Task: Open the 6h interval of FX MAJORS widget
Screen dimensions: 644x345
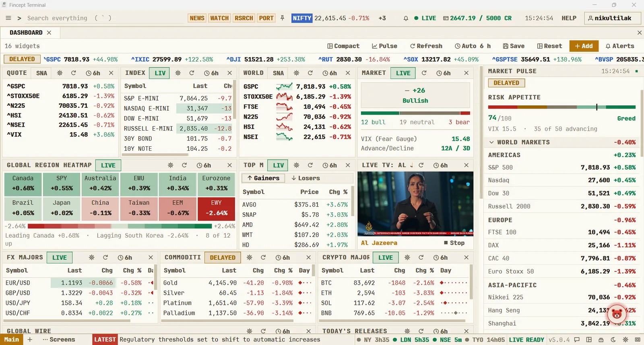Action: (125, 257)
